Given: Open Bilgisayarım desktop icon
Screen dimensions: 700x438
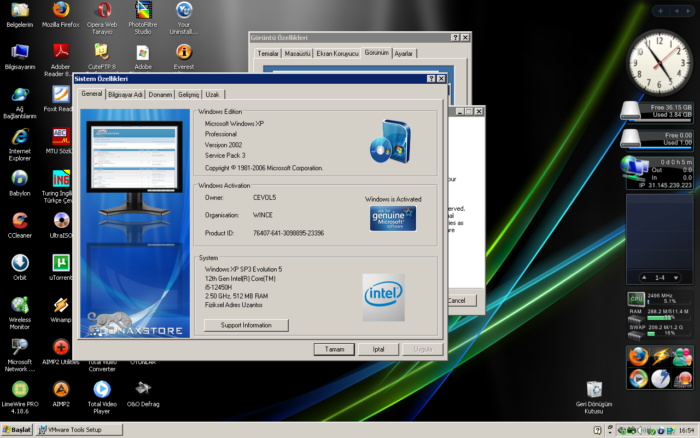Looking at the screenshot, I should pos(20,57).
